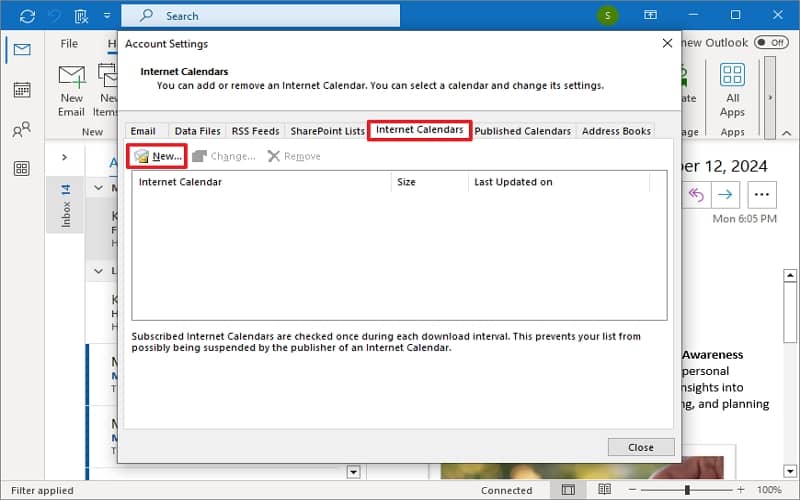Switch to the Email tab

[143, 131]
